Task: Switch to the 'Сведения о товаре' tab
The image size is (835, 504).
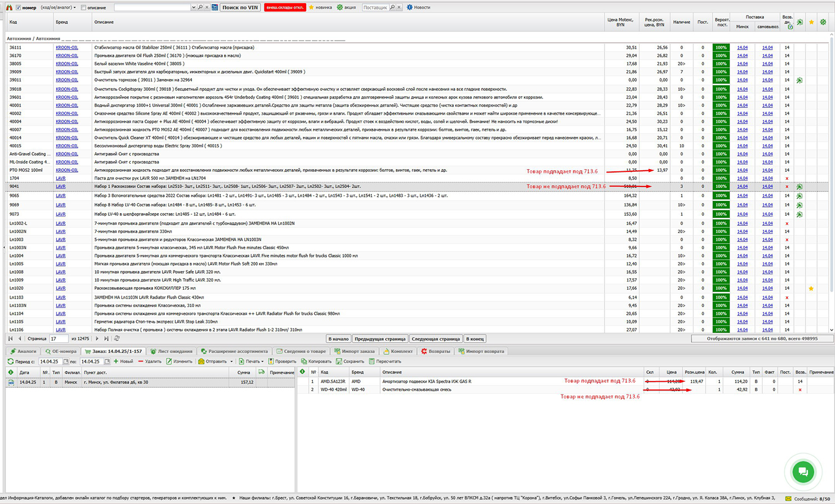Action: pos(301,351)
